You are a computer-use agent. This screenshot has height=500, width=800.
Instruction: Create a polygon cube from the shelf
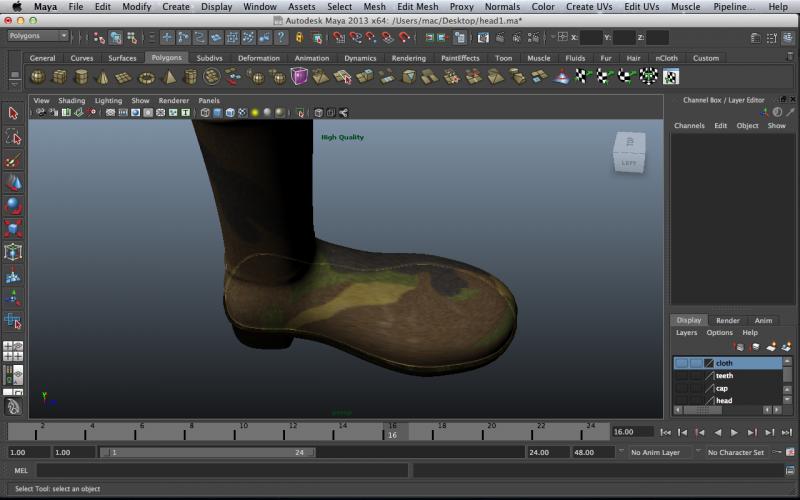point(59,77)
